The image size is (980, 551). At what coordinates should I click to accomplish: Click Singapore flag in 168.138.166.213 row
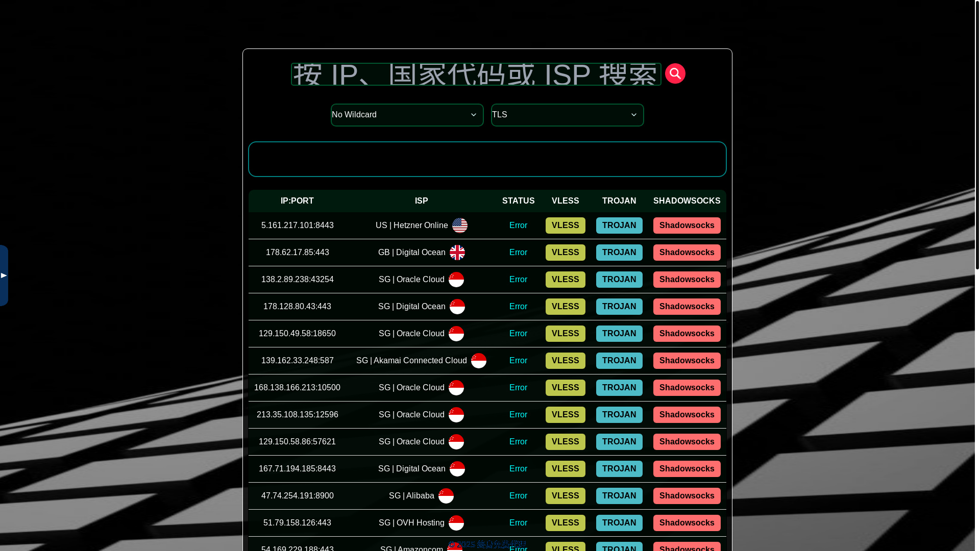click(456, 388)
